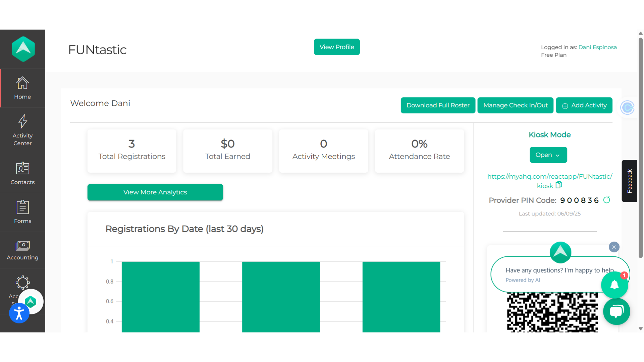Open the Forms section
This screenshot has width=644, height=362.
tap(22, 212)
